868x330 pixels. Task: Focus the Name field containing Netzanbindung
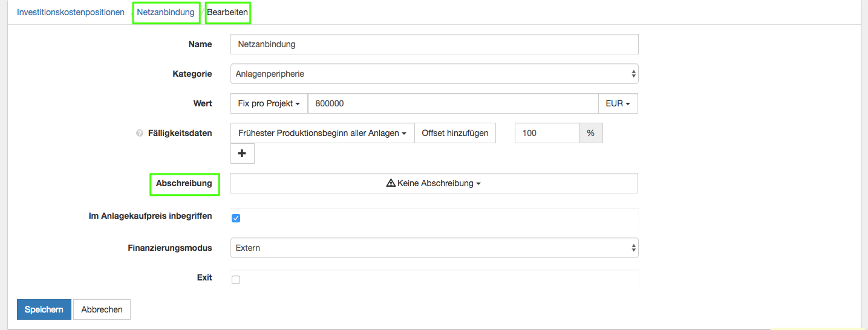[434, 44]
